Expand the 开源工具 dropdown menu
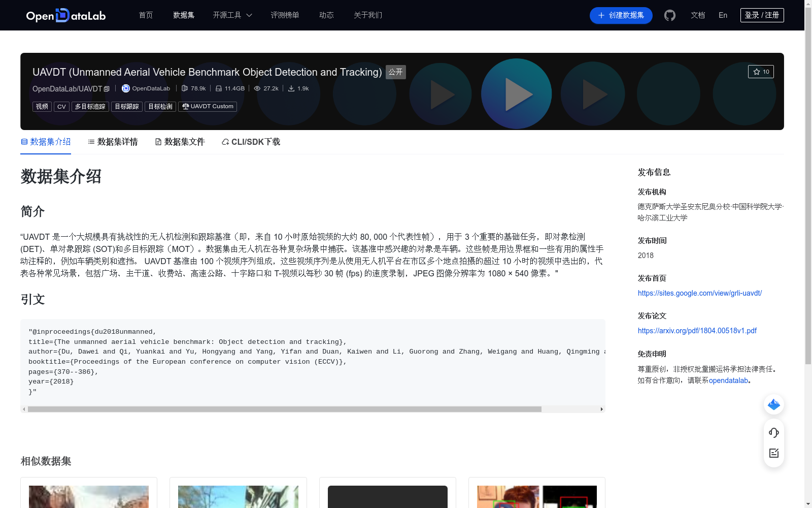812x508 pixels. click(232, 15)
